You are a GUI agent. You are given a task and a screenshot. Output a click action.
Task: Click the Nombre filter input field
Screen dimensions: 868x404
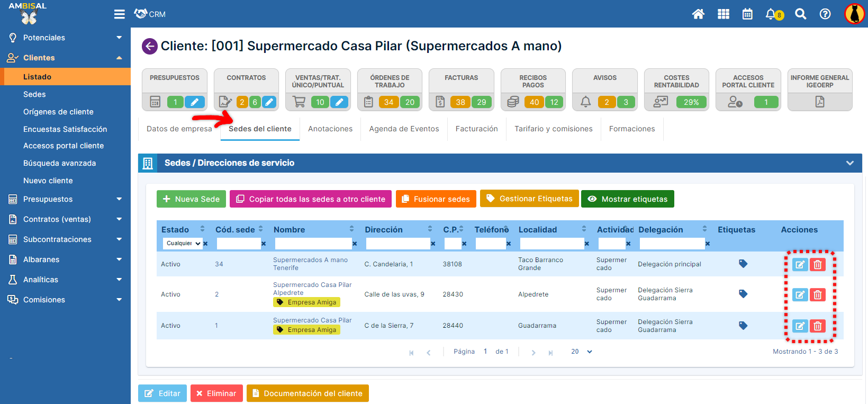pyautogui.click(x=313, y=244)
